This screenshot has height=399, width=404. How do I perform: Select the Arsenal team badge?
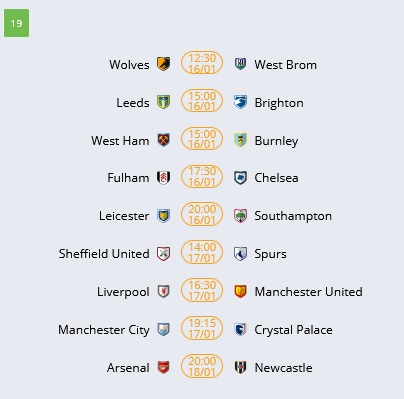tap(164, 367)
